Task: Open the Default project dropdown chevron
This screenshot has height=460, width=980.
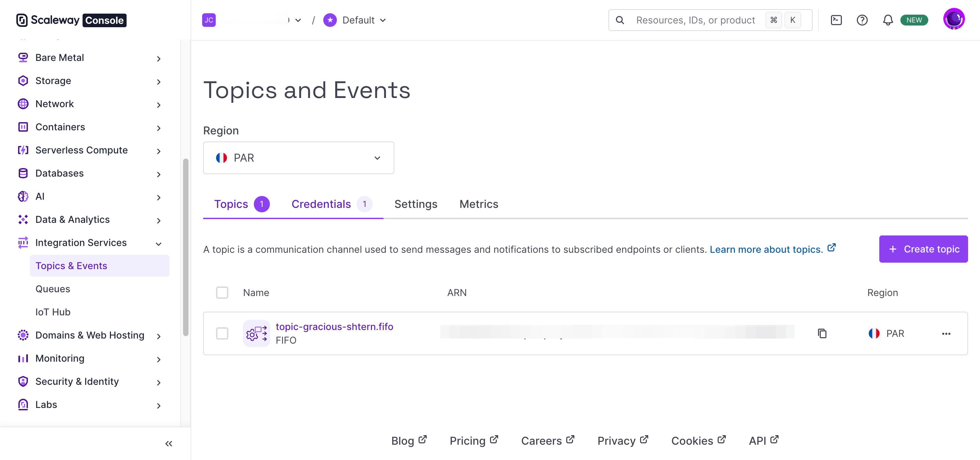Action: coord(383,20)
